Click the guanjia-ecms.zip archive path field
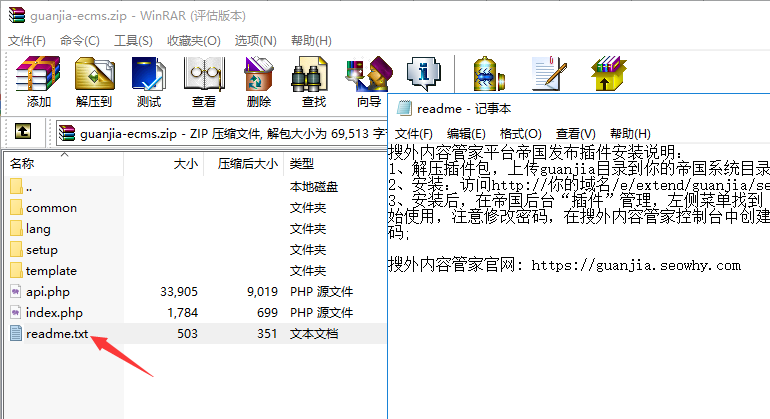This screenshot has width=770, height=419. point(220,132)
